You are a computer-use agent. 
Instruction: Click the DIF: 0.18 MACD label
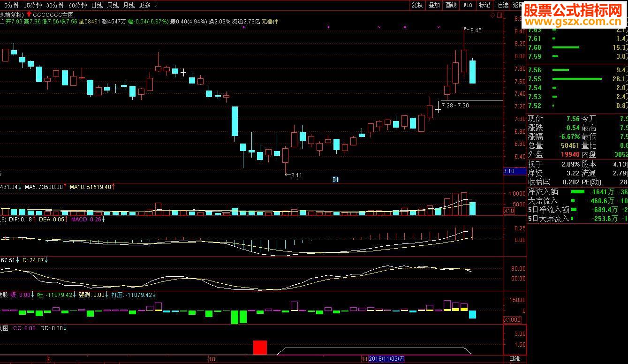[x=20, y=219]
